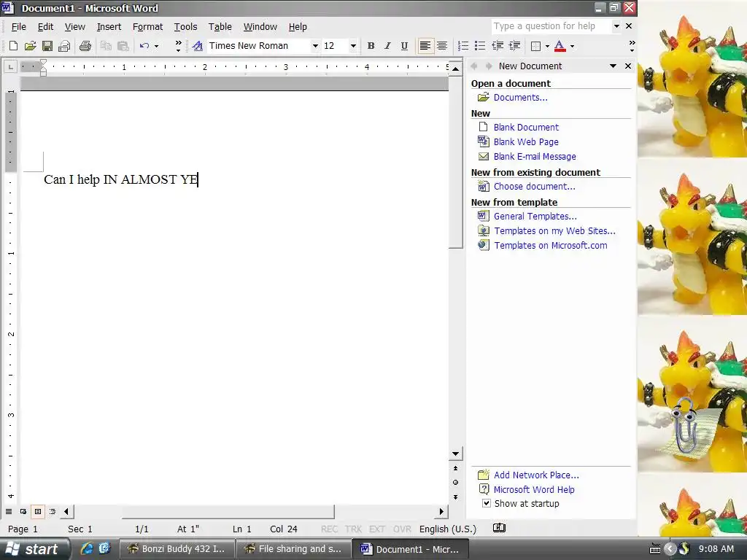The width and height of the screenshot is (747, 560).
Task: Save the document with floppy disk icon
Action: click(47, 46)
